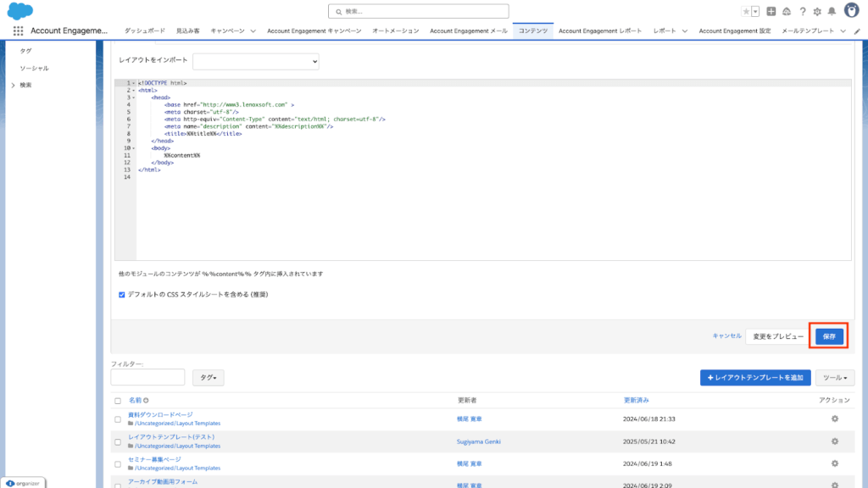Image resolution: width=868 pixels, height=488 pixels.
Task: Open the レイアウトをインポート dropdown
Action: [x=255, y=62]
